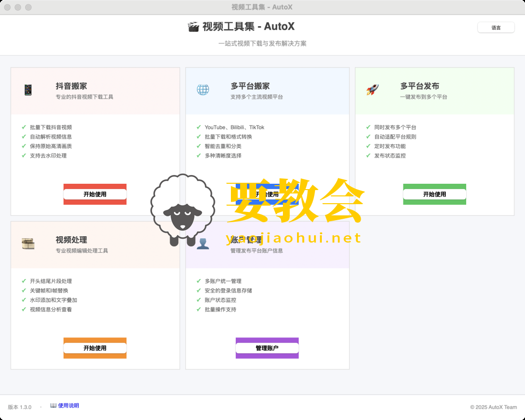Screen dimensions: 525x420
Task: Click the 智能去重和分类 feature line
Action: [223, 146]
